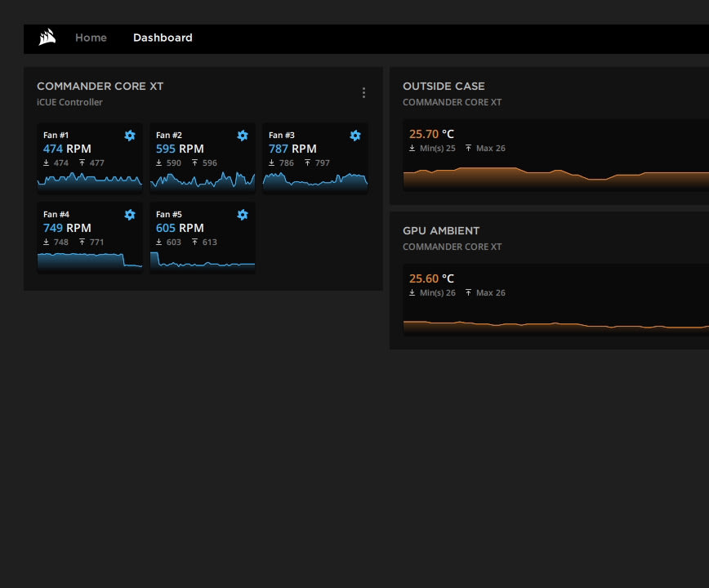Click the Min arrow icon on Fan #1
Image resolution: width=709 pixels, height=588 pixels.
click(45, 163)
